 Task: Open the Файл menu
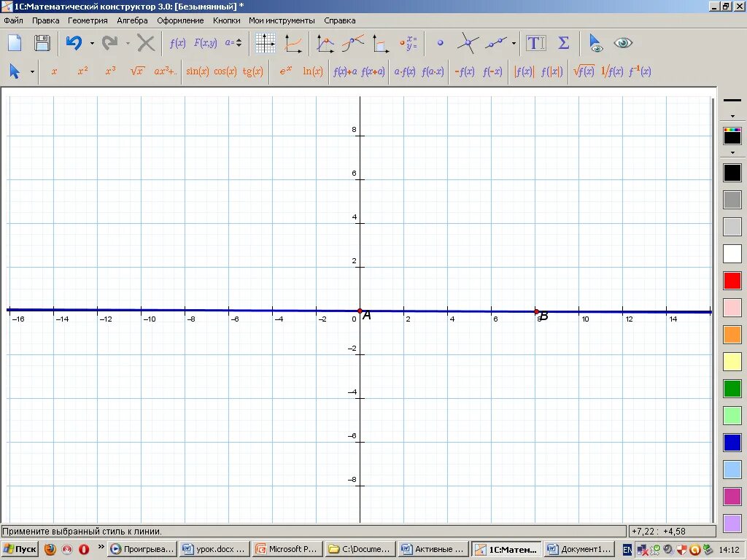click(x=13, y=20)
